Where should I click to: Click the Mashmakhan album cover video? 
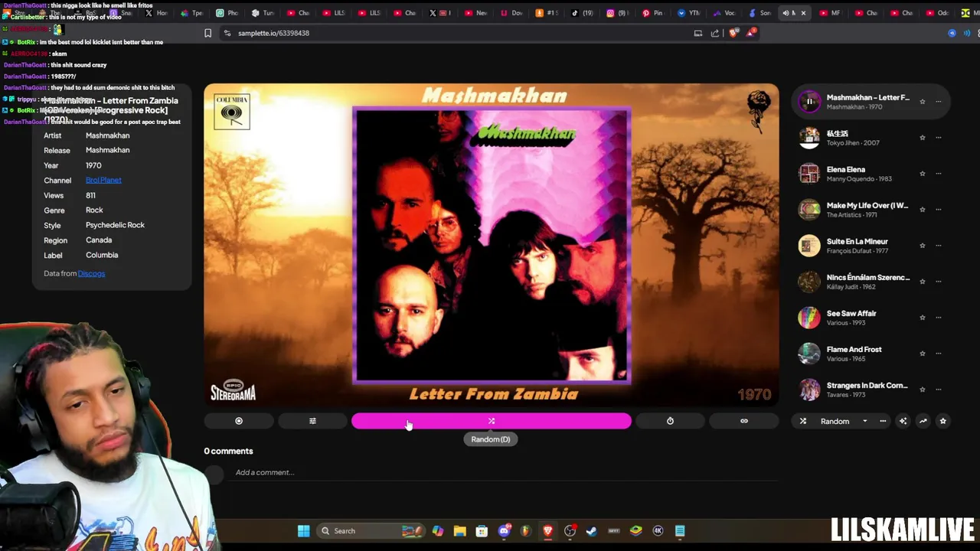click(492, 245)
